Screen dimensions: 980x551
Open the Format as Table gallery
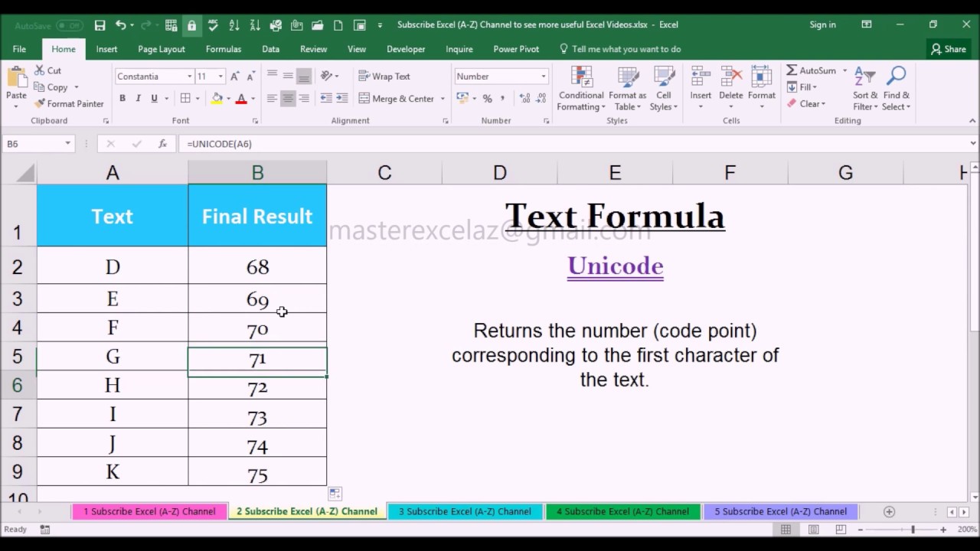[x=628, y=89]
